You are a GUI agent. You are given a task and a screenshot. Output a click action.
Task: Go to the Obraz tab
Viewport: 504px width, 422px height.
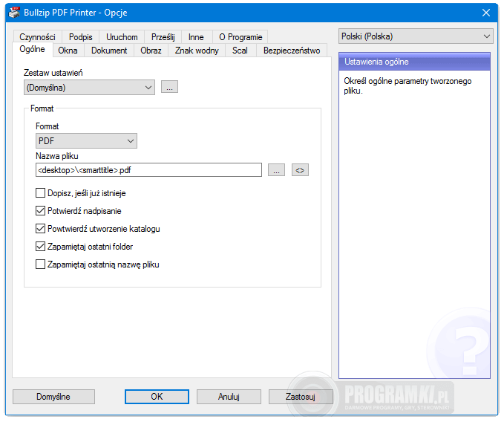(x=151, y=51)
